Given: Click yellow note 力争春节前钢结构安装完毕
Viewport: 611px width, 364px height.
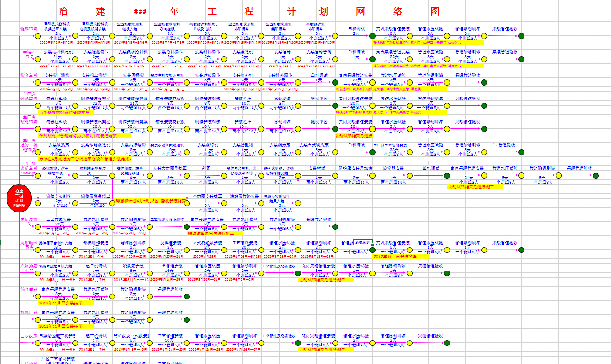Looking at the screenshot, I should pos(66,112).
